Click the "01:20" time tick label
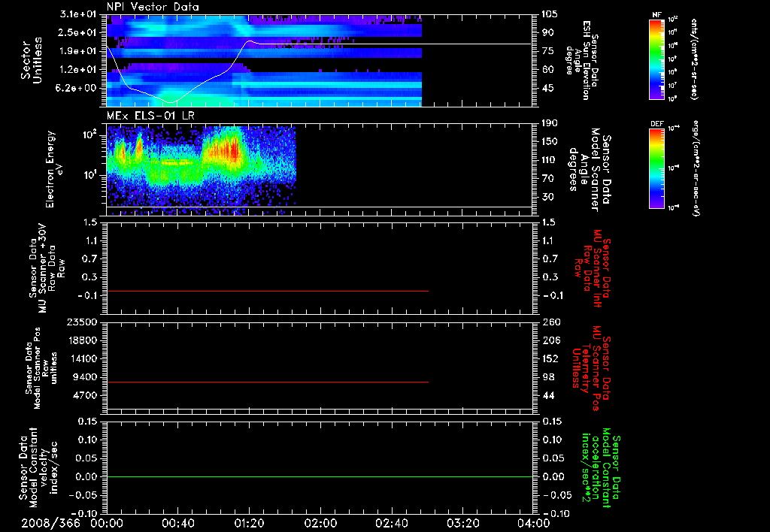 [x=249, y=524]
